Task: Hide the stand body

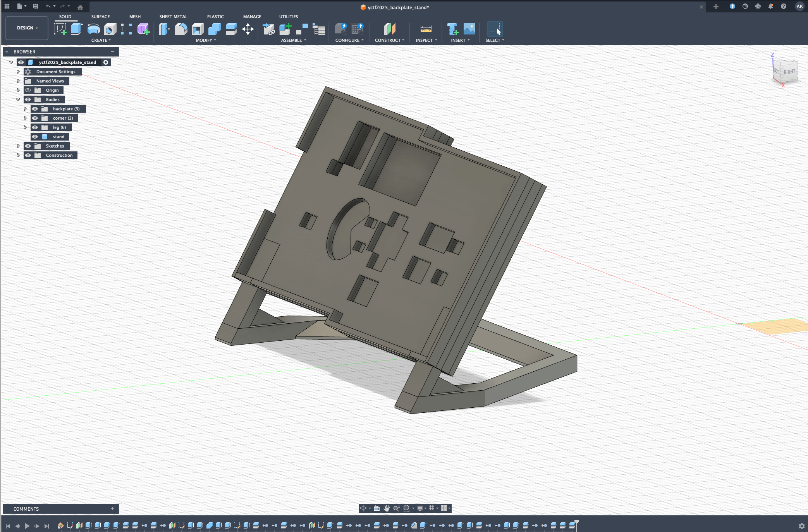Action: pos(35,137)
